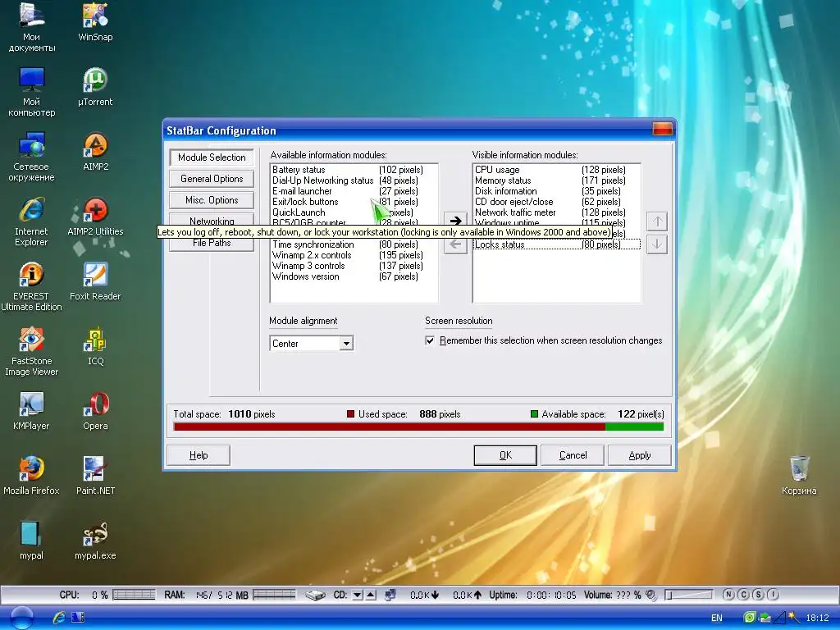The width and height of the screenshot is (840, 630).
Task: Click the StatBar CPU usage graph
Action: [134, 596]
